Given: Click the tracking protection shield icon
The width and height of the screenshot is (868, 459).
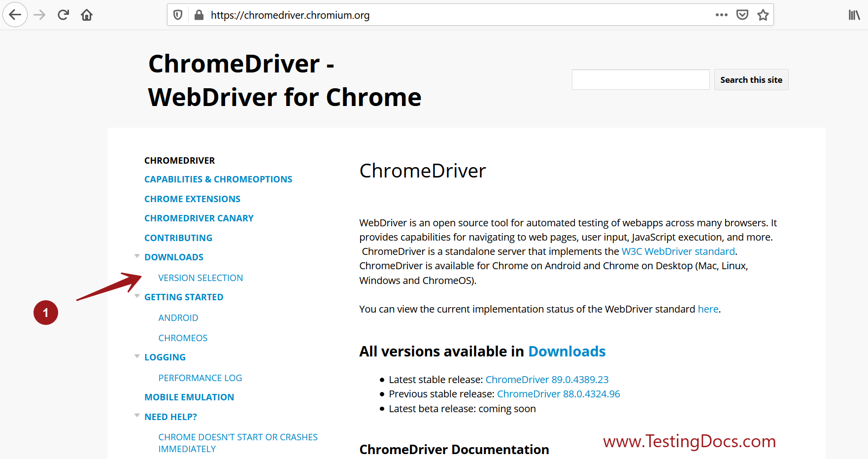Looking at the screenshot, I should click(178, 15).
